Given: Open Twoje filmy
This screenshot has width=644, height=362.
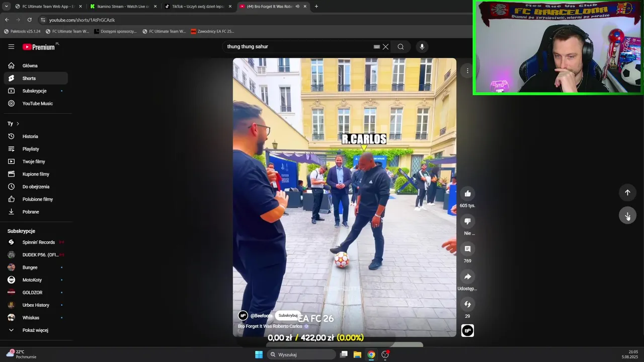Looking at the screenshot, I should [36, 161].
